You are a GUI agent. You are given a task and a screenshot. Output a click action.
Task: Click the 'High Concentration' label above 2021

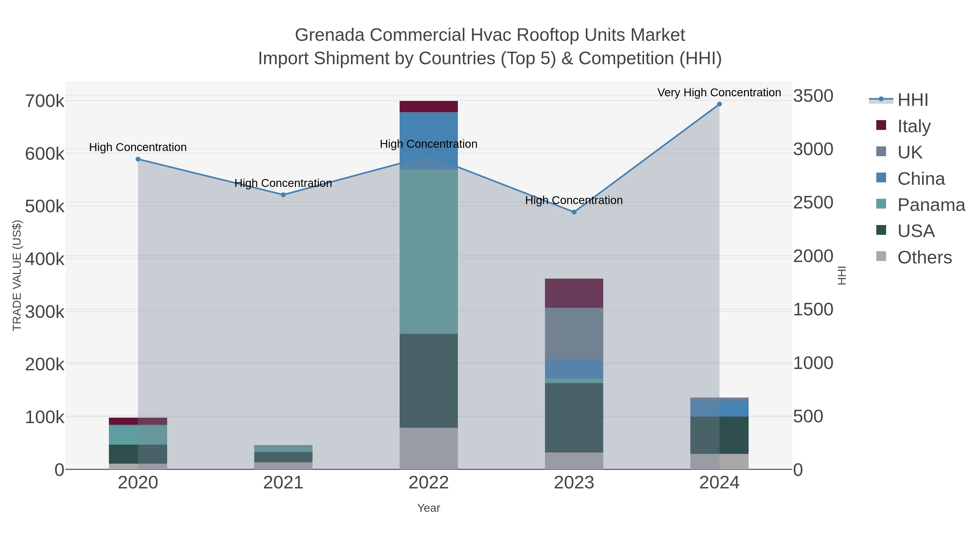(283, 183)
